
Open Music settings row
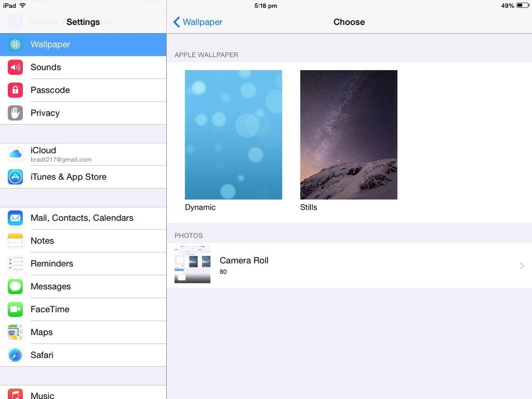coord(83,392)
